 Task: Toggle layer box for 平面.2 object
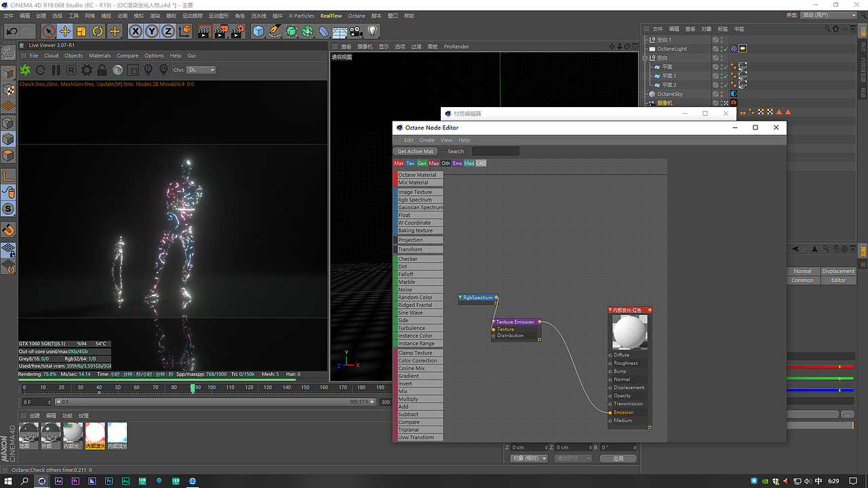(x=715, y=85)
